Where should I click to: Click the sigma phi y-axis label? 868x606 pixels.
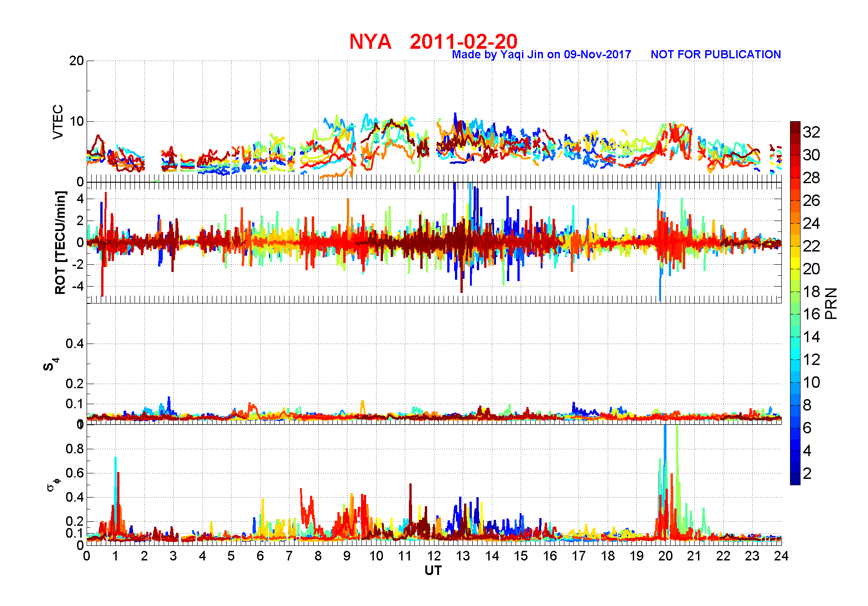pos(53,484)
